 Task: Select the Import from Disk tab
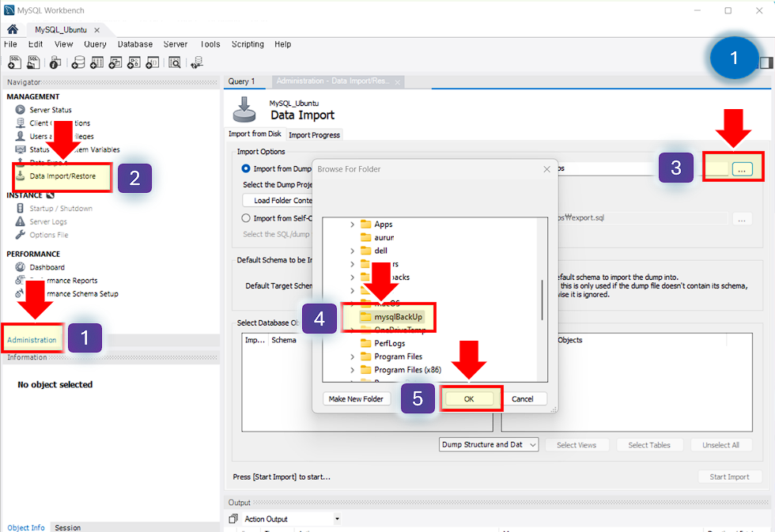pyautogui.click(x=255, y=134)
